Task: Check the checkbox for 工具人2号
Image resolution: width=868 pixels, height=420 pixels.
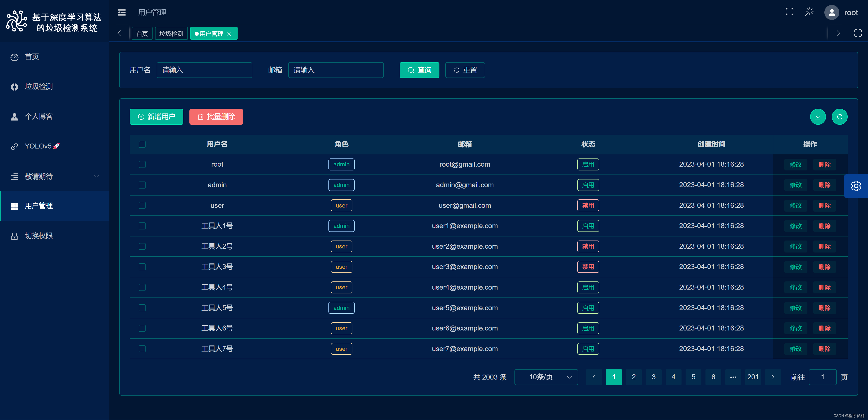Action: [x=142, y=246]
